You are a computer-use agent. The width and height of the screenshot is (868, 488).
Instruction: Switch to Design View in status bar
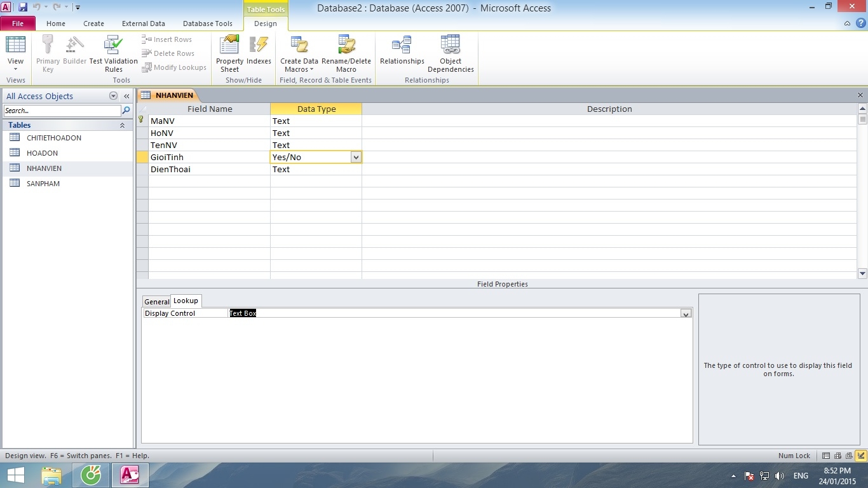click(x=861, y=456)
